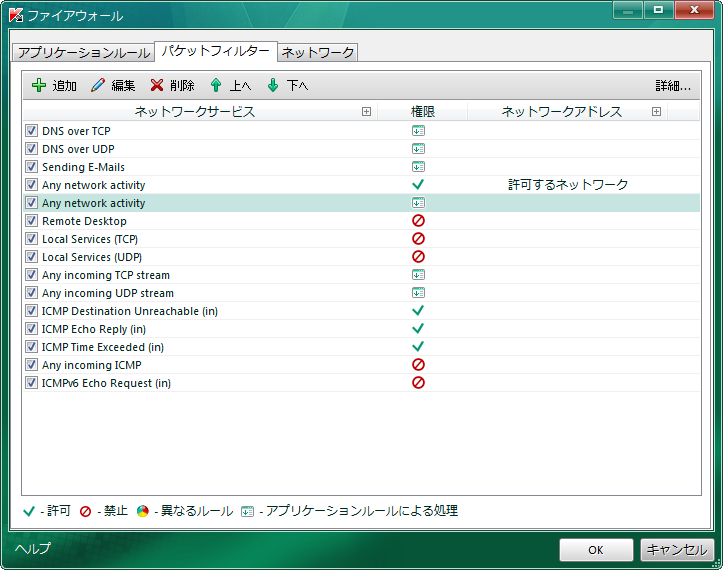Move rule up with 上へ arrow
This screenshot has height=570, width=723.
click(216, 86)
